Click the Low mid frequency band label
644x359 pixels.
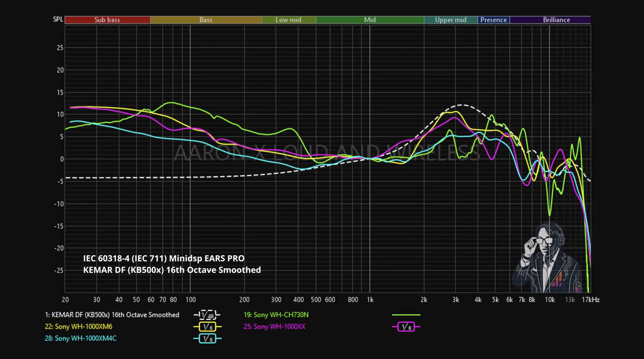click(x=289, y=20)
